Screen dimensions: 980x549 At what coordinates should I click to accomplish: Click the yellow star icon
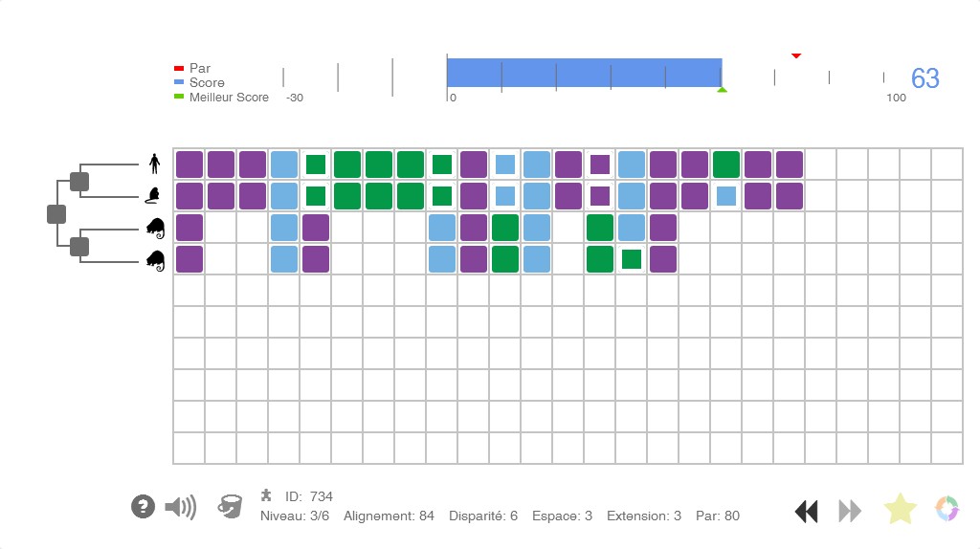pos(900,509)
